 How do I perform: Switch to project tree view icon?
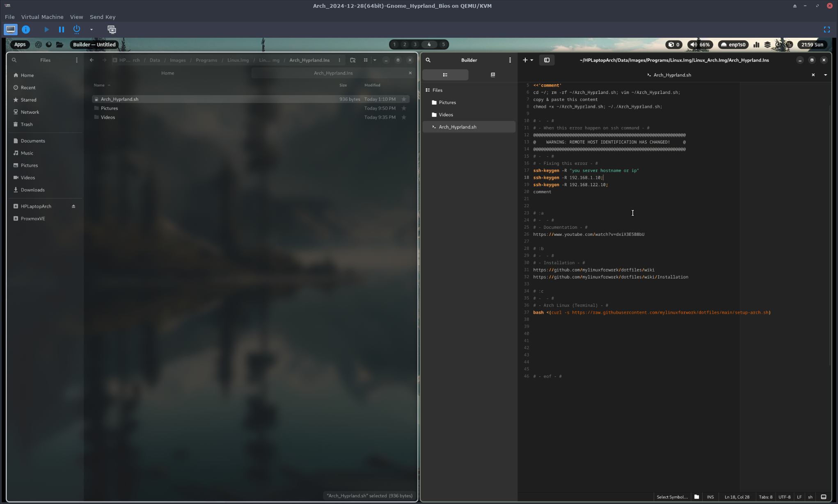point(445,75)
